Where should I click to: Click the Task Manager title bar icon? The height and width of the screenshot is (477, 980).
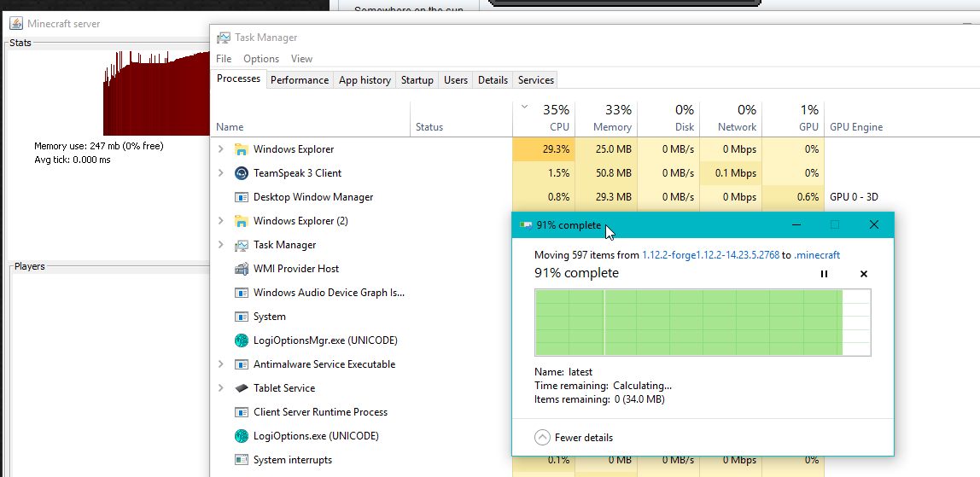(224, 38)
